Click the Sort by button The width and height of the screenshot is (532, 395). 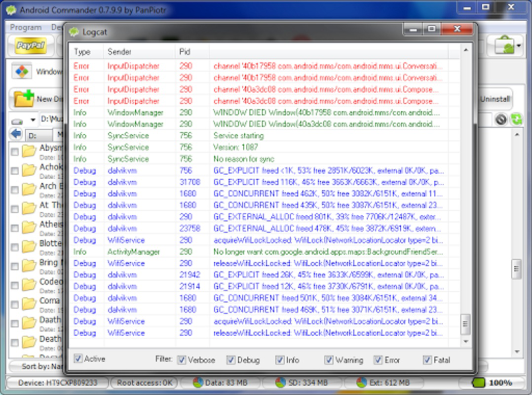[x=38, y=366]
